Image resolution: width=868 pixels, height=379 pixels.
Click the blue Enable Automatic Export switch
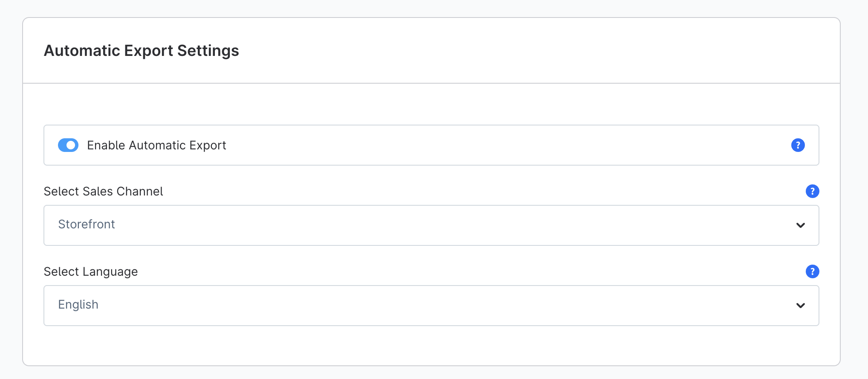pyautogui.click(x=68, y=145)
